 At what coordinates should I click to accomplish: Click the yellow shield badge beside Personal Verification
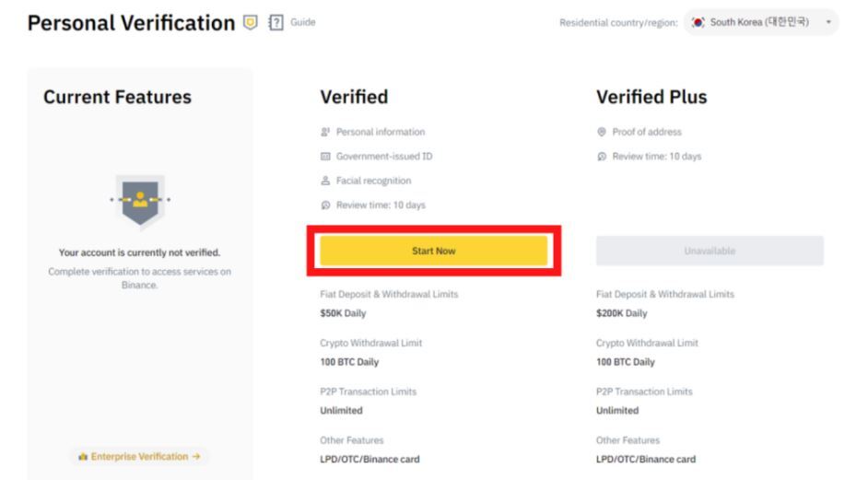[x=251, y=23]
